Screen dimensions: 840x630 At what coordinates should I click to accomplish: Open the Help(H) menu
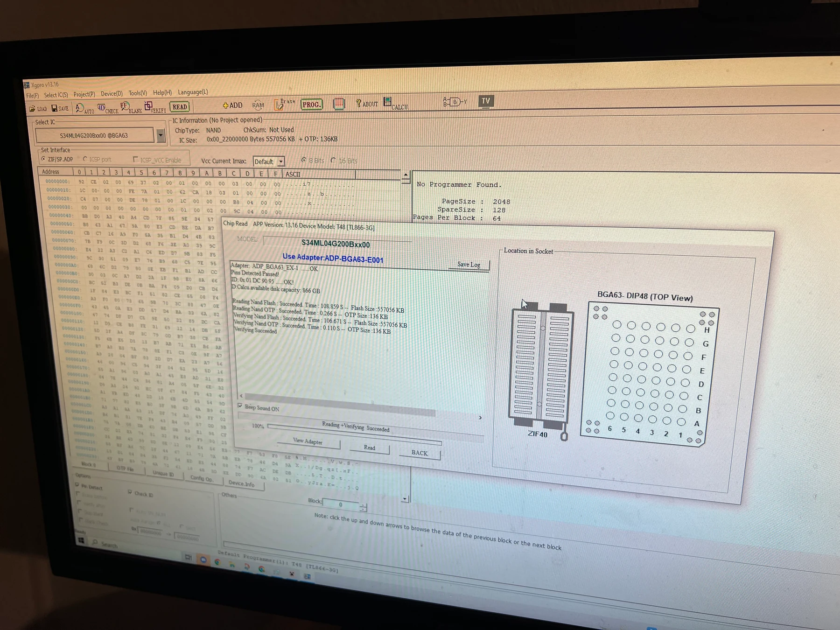point(162,92)
